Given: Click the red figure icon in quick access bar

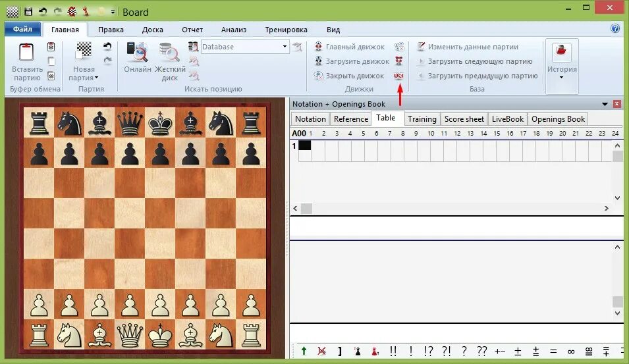Looking at the screenshot, I should point(86,12).
